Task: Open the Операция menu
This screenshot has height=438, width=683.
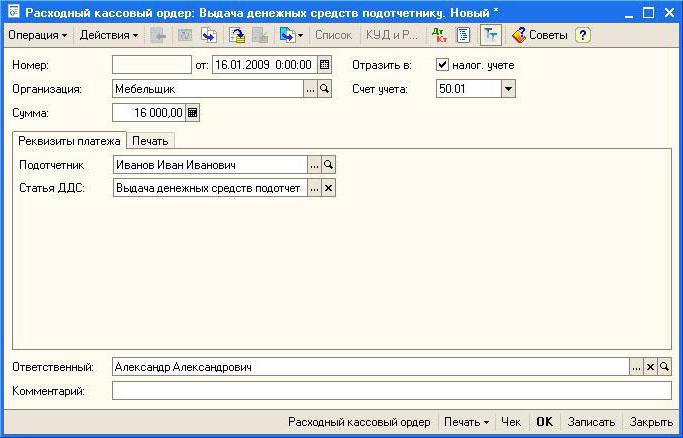Action: pyautogui.click(x=37, y=35)
